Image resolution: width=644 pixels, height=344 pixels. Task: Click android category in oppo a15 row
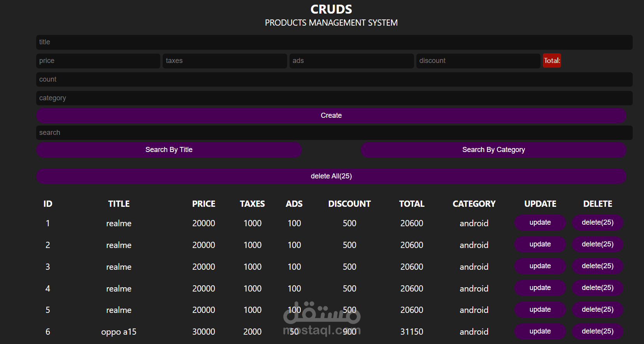click(x=474, y=332)
